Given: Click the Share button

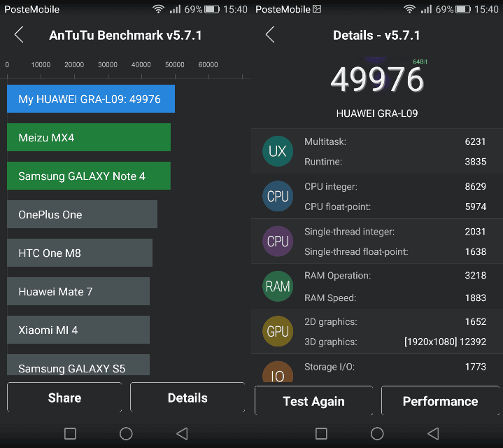Looking at the screenshot, I should click(64, 398).
